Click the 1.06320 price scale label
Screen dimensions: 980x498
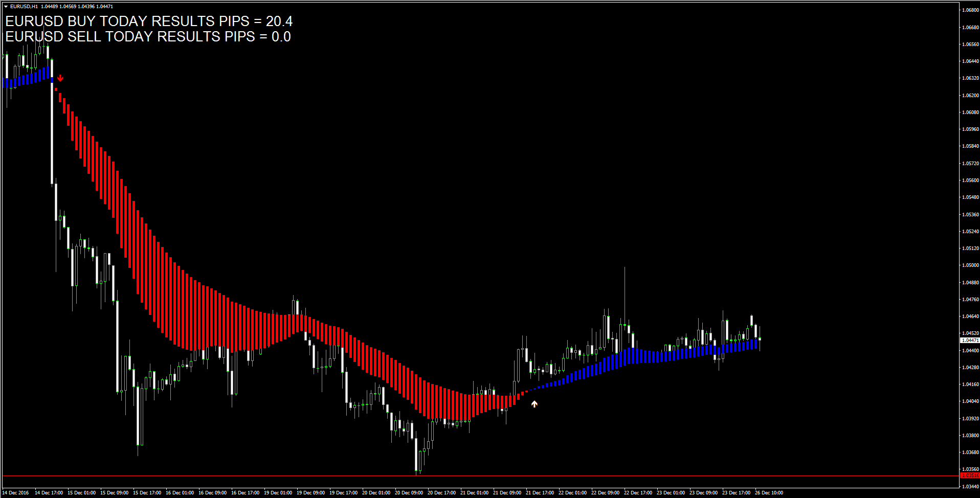pos(970,78)
